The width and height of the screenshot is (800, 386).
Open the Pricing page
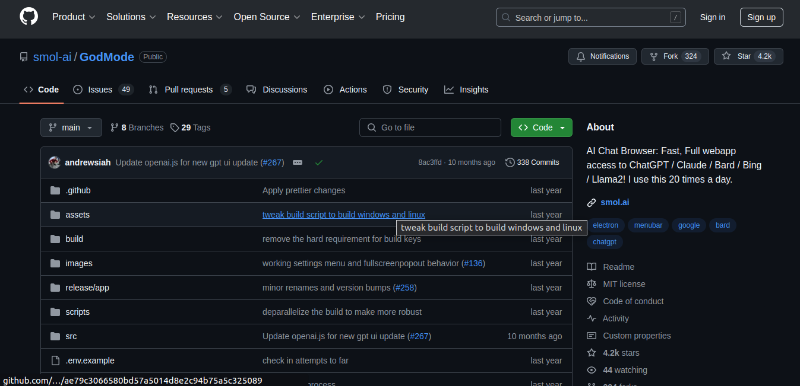pos(390,17)
